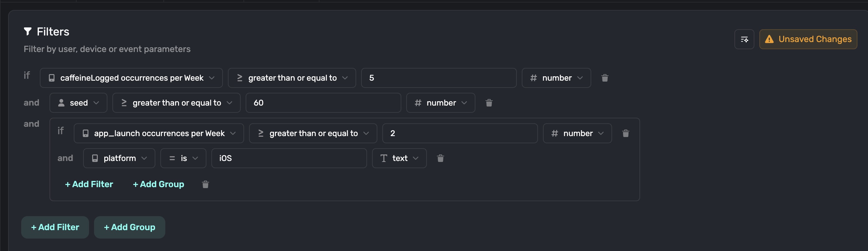Open number type dropdown in first row
This screenshot has height=251, width=868.
click(x=556, y=78)
